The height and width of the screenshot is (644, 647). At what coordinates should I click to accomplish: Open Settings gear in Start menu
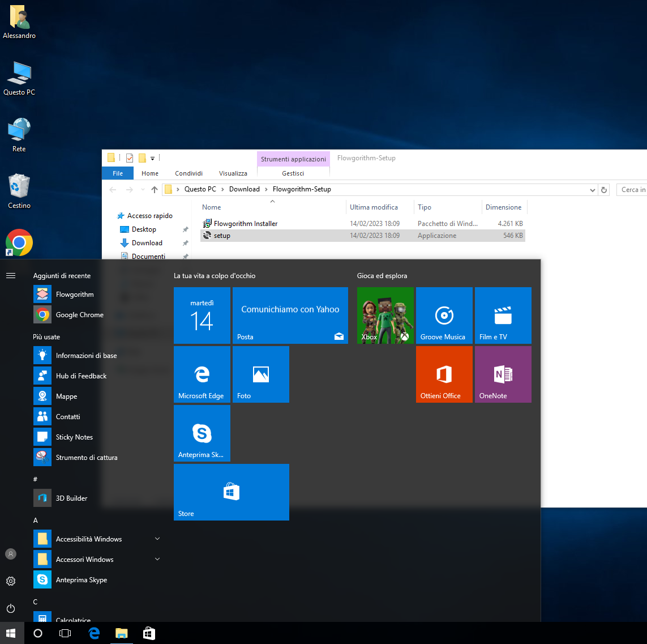pyautogui.click(x=11, y=581)
